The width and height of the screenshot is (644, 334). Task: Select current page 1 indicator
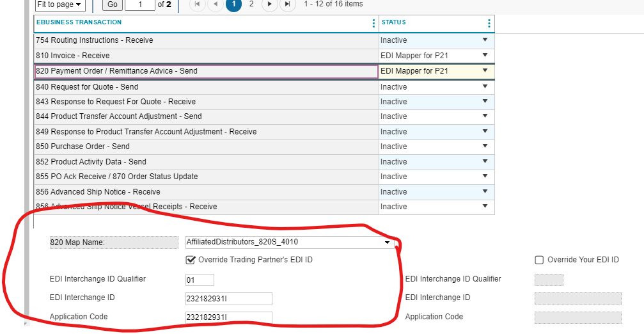233,4
